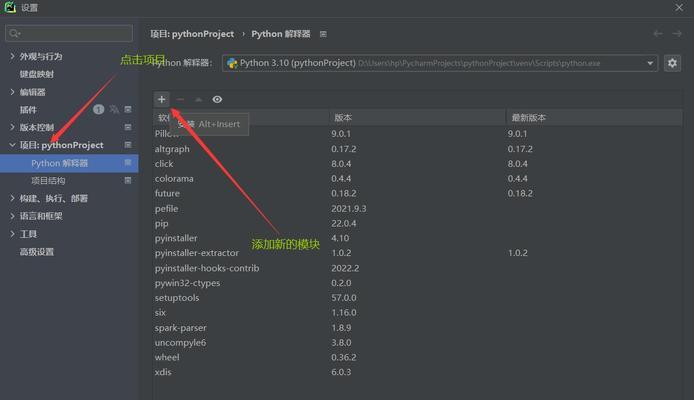Click the plugin update count badge
Viewport: 694px width, 400px height.
(x=98, y=109)
